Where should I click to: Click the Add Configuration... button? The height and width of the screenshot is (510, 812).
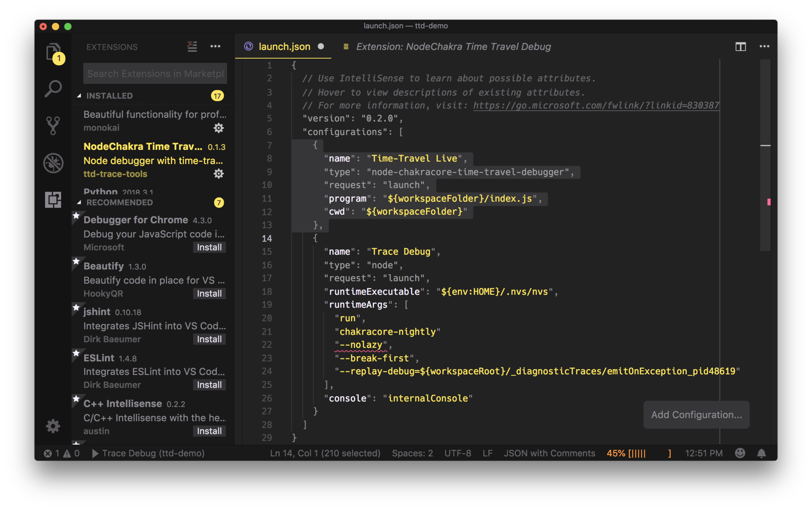(696, 414)
